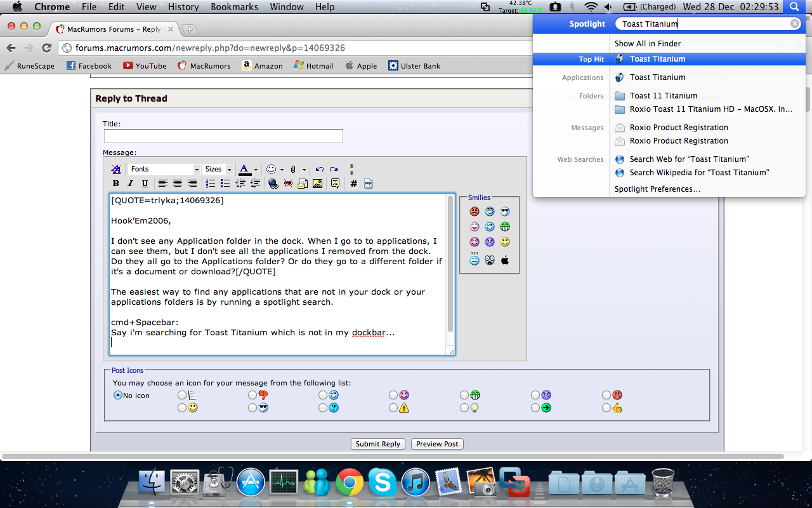Switch to MacRumors Forums Reply tab
The image size is (812, 508).
[x=113, y=29]
